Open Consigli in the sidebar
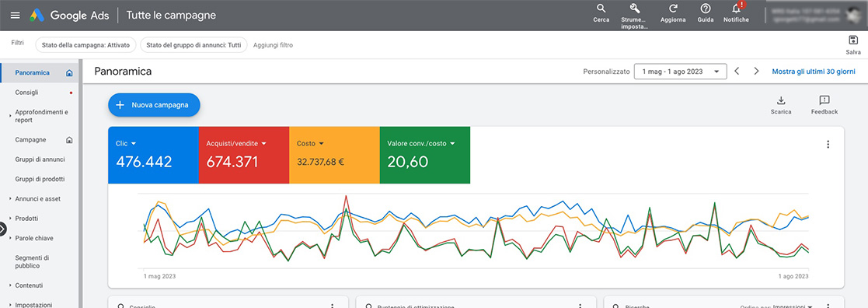The image size is (868, 308). point(26,93)
